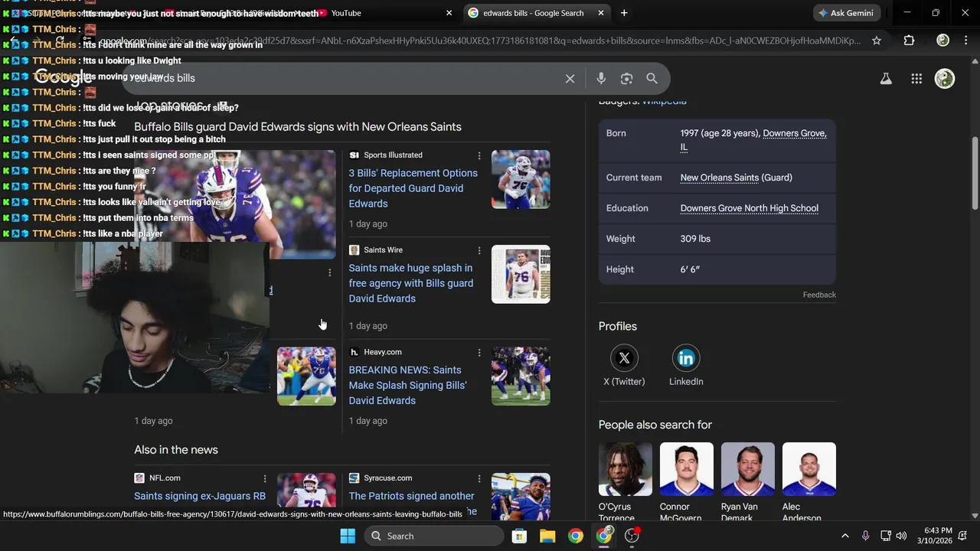The height and width of the screenshot is (551, 980).
Task: Select Connor McGovern in People also search for
Action: [686, 481]
